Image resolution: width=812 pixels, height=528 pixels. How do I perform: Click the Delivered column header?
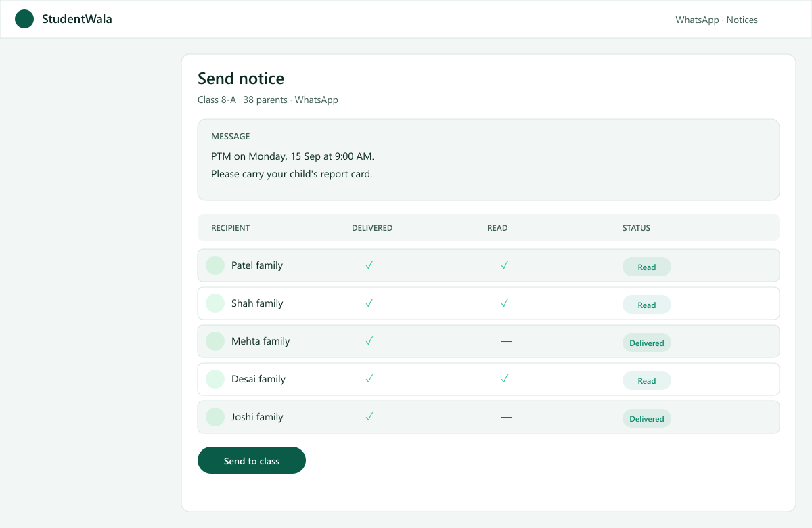point(372,228)
